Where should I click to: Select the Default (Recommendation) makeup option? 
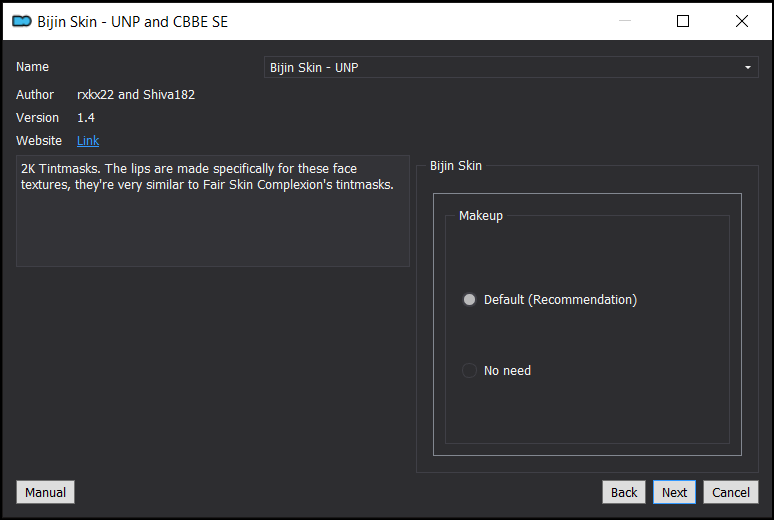[x=549, y=300]
